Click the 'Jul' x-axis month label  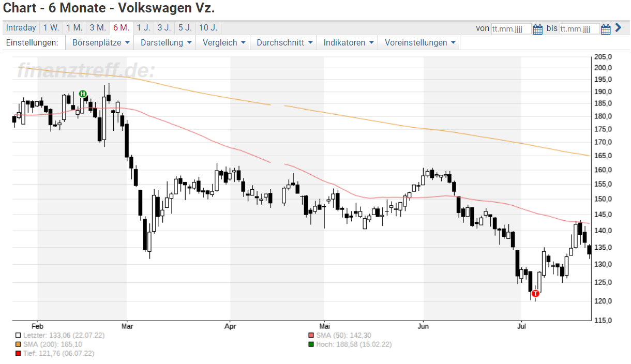(521, 326)
